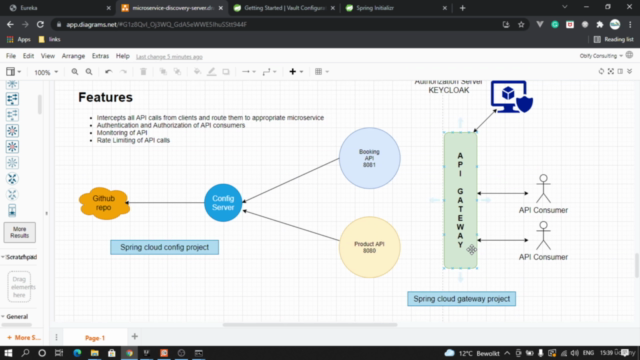Click the To Front icon

coord(163,72)
